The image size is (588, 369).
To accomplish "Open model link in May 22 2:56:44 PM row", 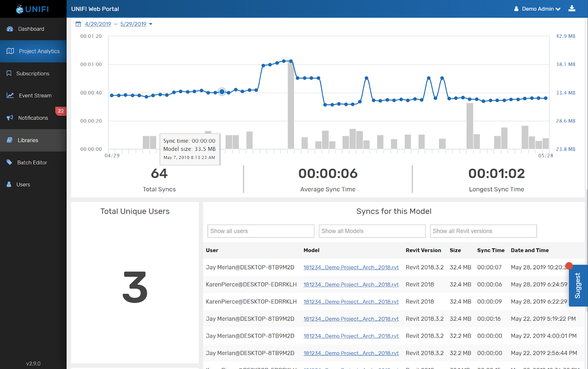I will pyautogui.click(x=351, y=353).
